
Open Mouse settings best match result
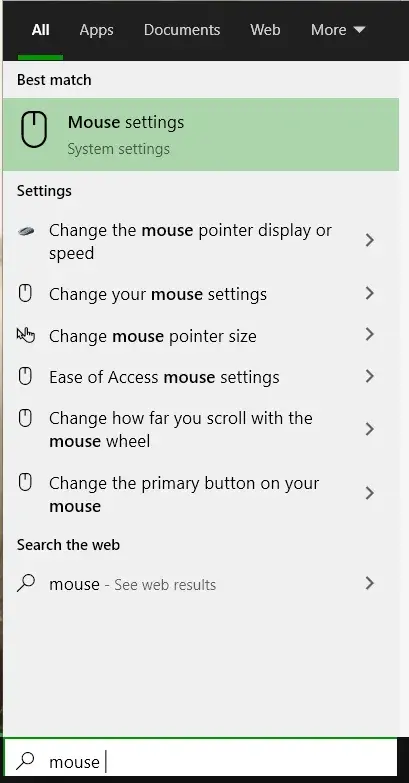click(201, 135)
